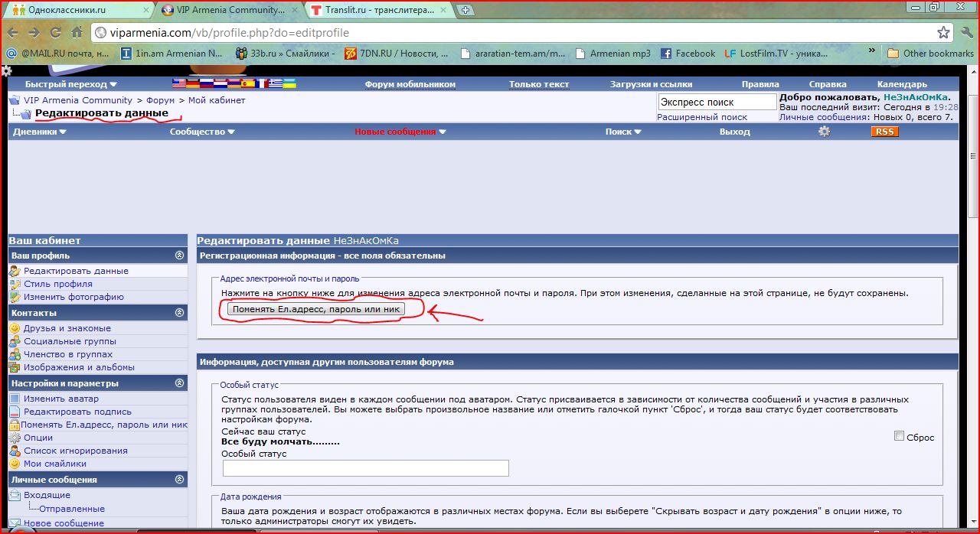
Task: Open Facebook bookmark in bookmarks bar
Action: [687, 54]
